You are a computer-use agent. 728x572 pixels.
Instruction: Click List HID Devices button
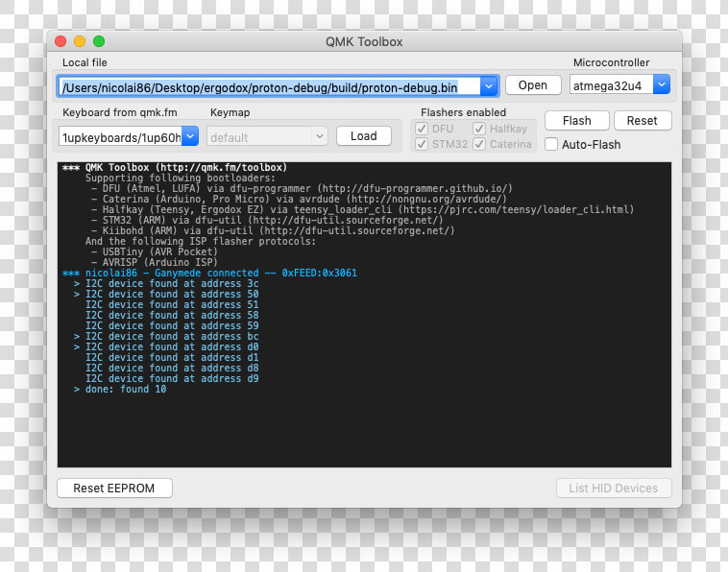pyautogui.click(x=614, y=489)
